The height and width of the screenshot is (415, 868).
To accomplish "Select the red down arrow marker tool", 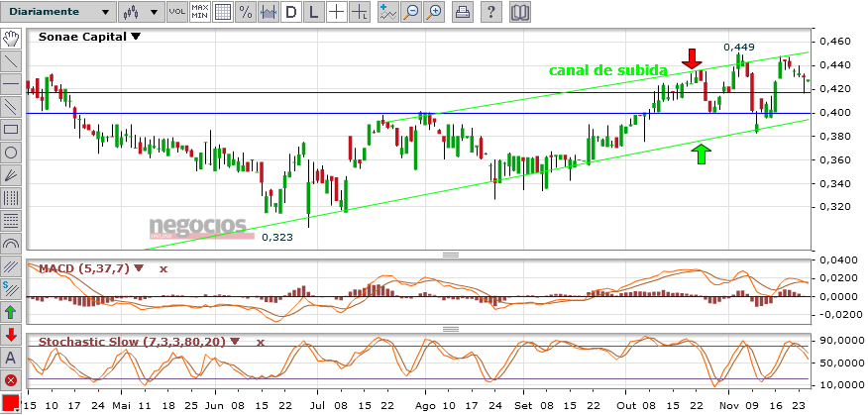I will click(x=11, y=336).
